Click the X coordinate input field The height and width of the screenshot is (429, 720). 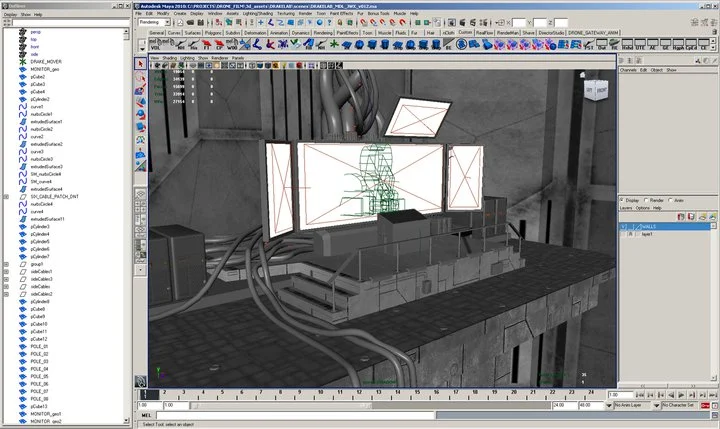point(518,23)
